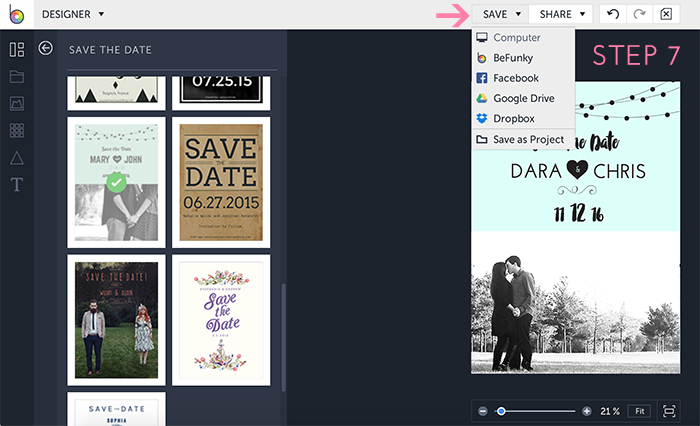700x426 pixels.
Task: Open the folder manager sidebar icon
Action: (17, 76)
